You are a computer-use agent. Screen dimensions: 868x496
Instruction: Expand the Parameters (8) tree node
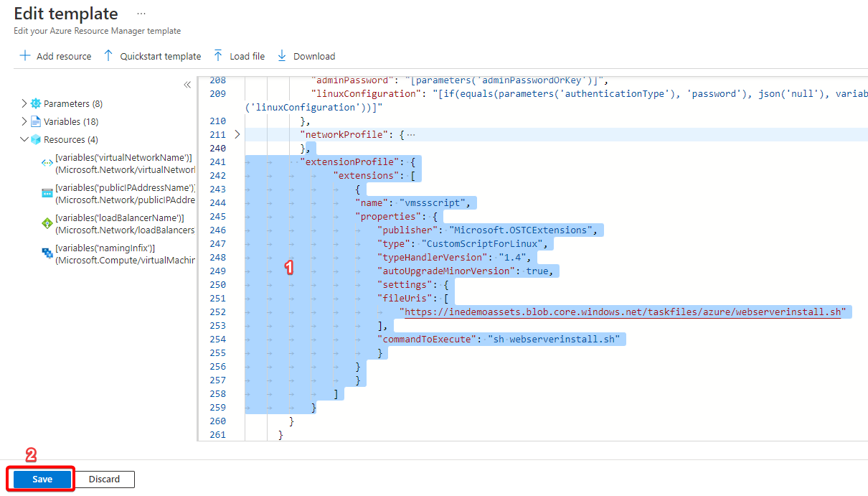pos(24,103)
